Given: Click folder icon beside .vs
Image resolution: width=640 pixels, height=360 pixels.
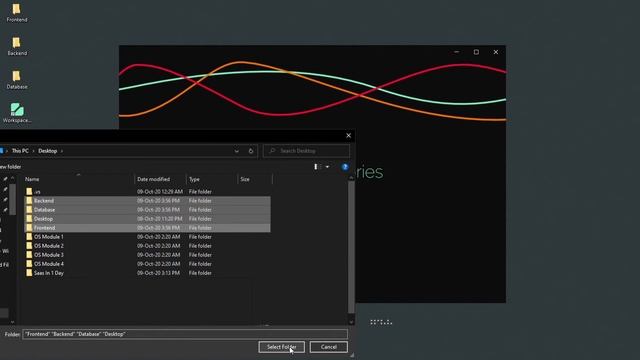Looking at the screenshot, I should click(x=29, y=191).
